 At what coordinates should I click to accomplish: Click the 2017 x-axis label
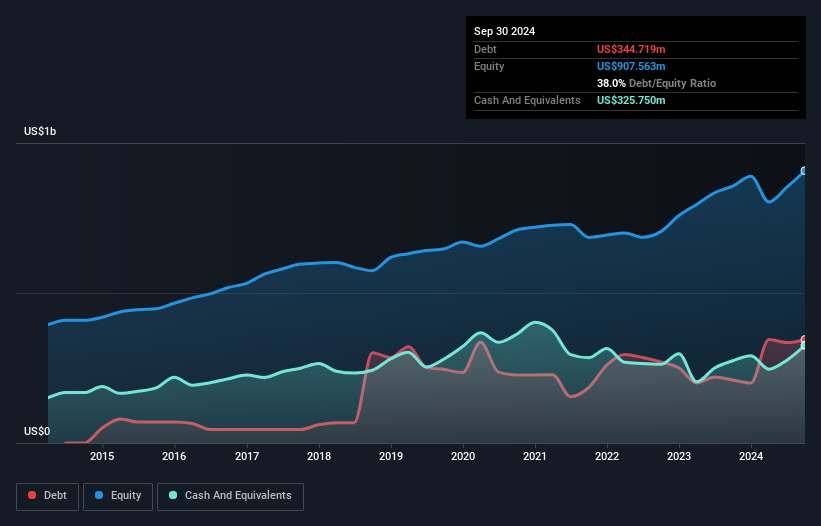[x=247, y=456]
